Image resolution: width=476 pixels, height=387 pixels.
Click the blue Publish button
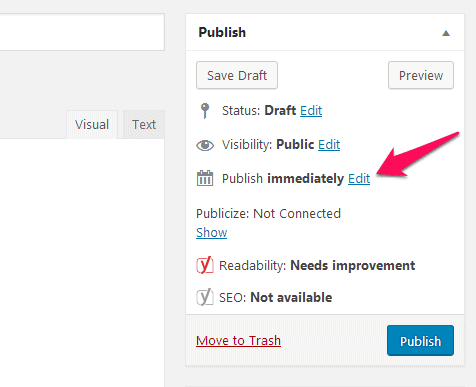click(x=420, y=341)
